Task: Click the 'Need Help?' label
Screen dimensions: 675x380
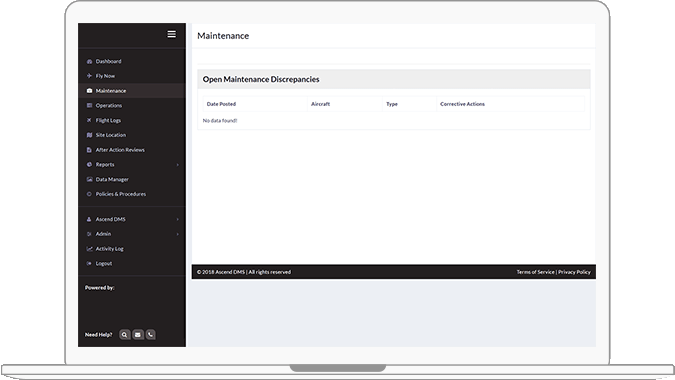Action: [98, 334]
